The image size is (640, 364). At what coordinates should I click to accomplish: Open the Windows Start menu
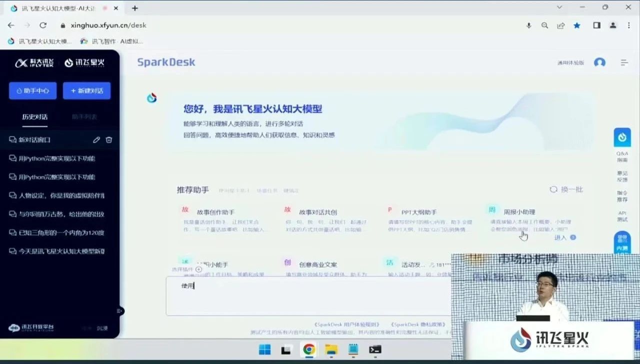(264, 350)
